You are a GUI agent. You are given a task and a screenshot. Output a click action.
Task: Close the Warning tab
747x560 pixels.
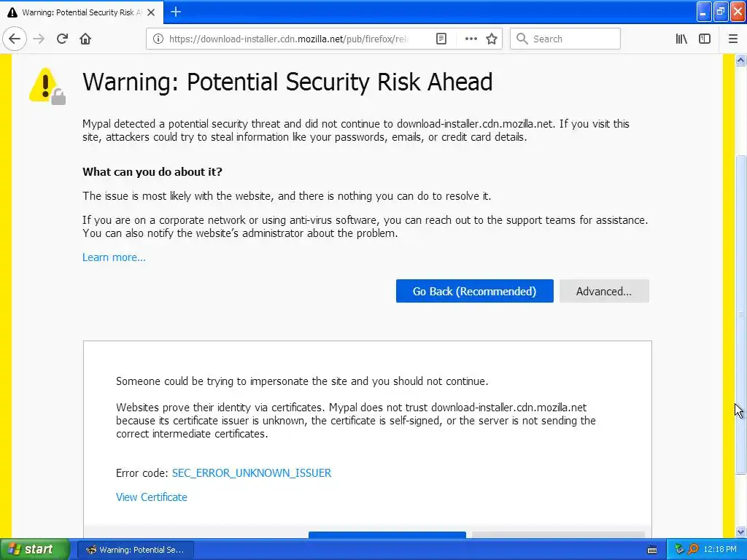(x=151, y=12)
